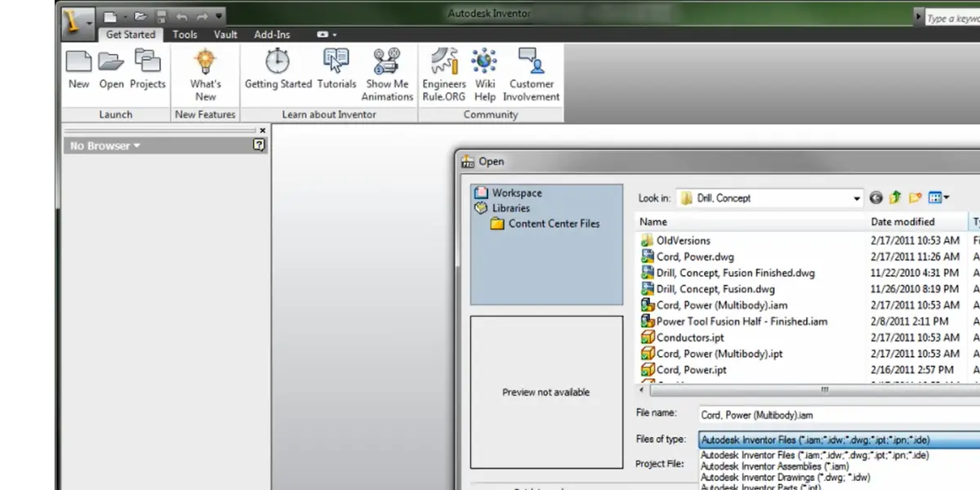Open Wiki Help
This screenshot has width=980, height=490.
coord(485,75)
